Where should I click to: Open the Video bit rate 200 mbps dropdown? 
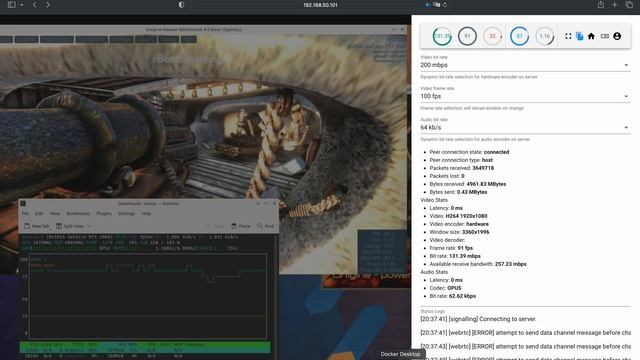point(525,65)
